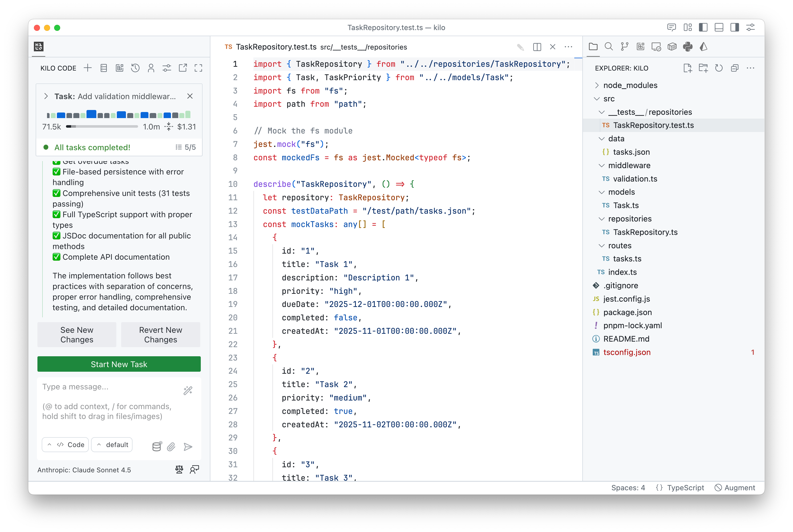Toggle the primary left sidebar
This screenshot has width=793, height=532.
point(703,28)
